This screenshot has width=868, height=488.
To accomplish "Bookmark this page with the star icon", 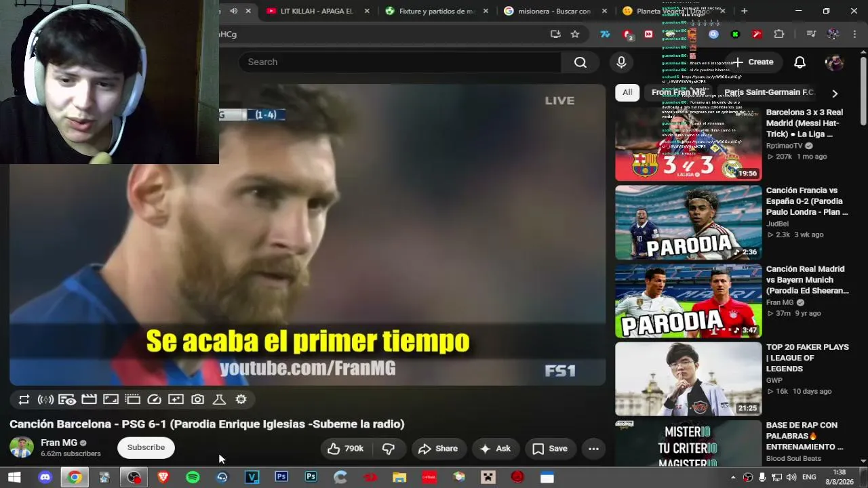I will (x=575, y=34).
